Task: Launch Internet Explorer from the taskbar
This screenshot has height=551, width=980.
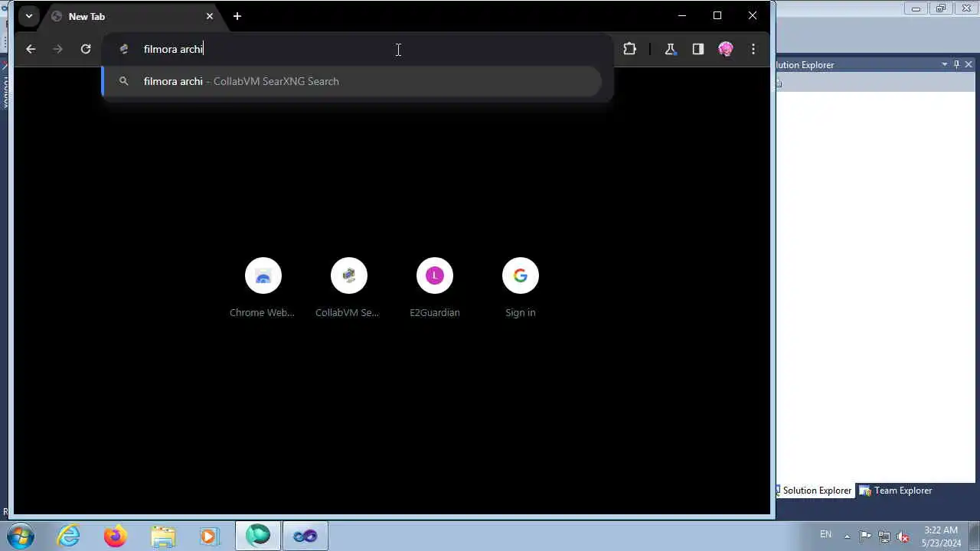Action: [69, 536]
